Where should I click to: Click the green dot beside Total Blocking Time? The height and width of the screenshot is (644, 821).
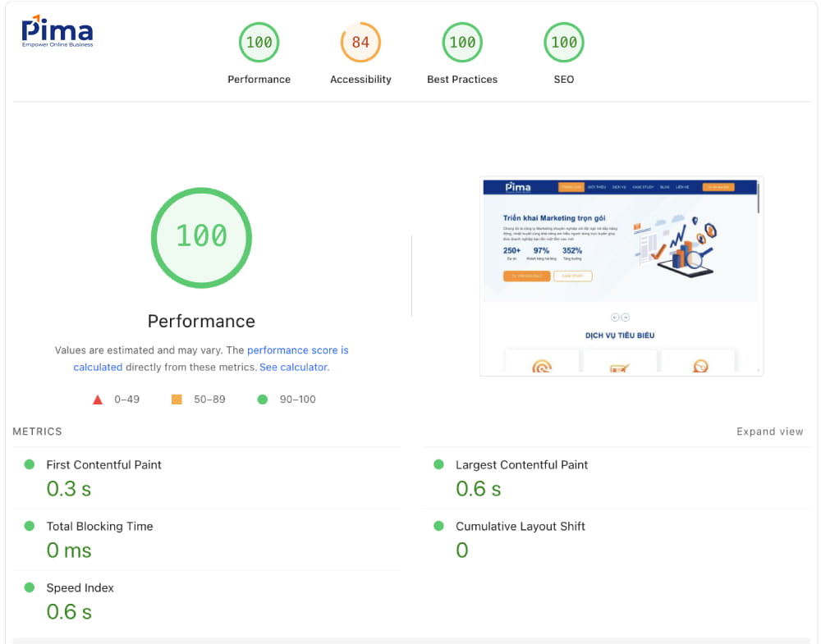[x=29, y=526]
